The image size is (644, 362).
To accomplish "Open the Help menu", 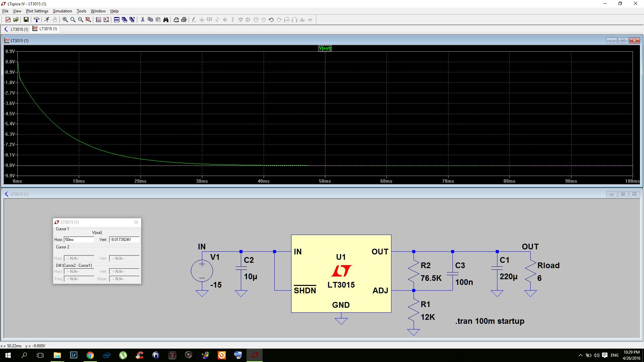I will pyautogui.click(x=114, y=11).
